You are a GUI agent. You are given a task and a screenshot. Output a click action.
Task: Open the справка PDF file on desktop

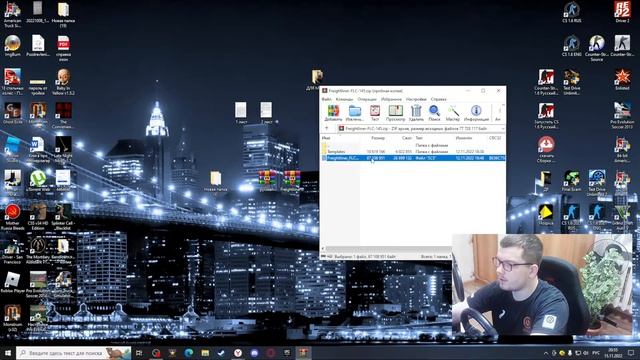[63, 48]
